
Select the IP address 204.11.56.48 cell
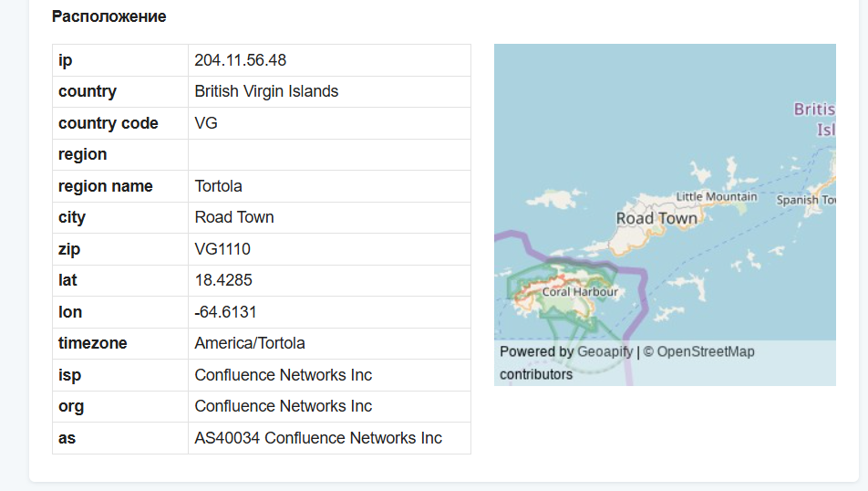pyautogui.click(x=241, y=60)
